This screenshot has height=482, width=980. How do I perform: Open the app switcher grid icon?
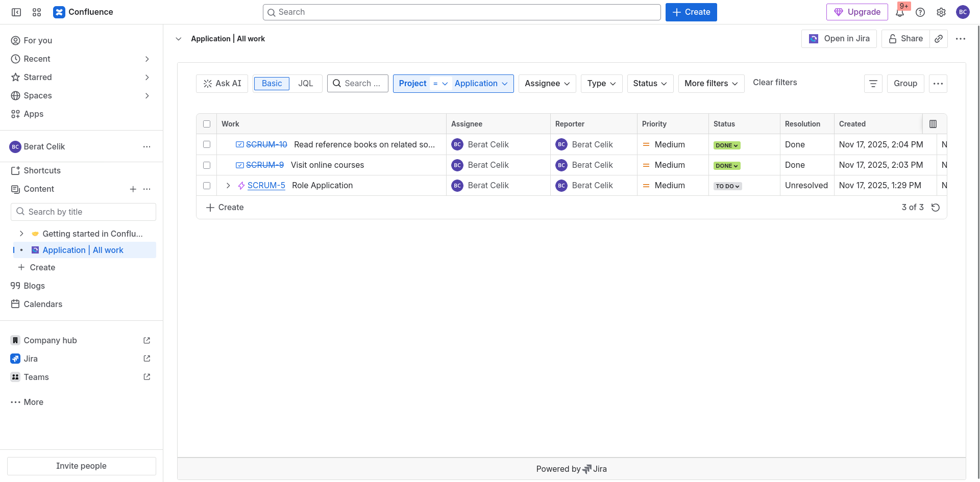click(37, 12)
